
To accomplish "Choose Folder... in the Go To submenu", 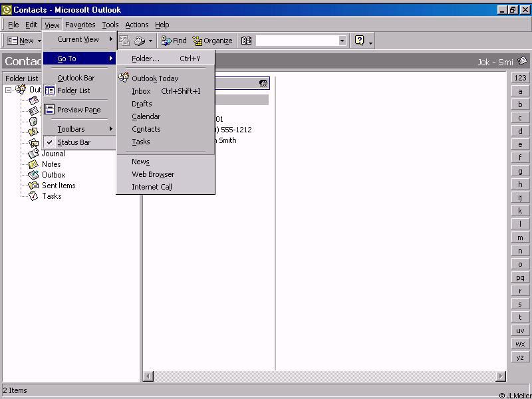I will click(166, 59).
